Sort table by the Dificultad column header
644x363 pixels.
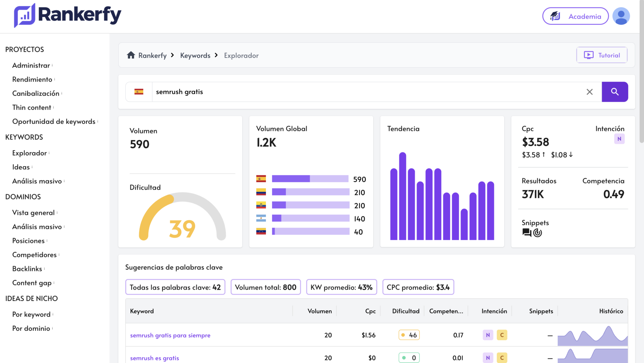pyautogui.click(x=406, y=311)
